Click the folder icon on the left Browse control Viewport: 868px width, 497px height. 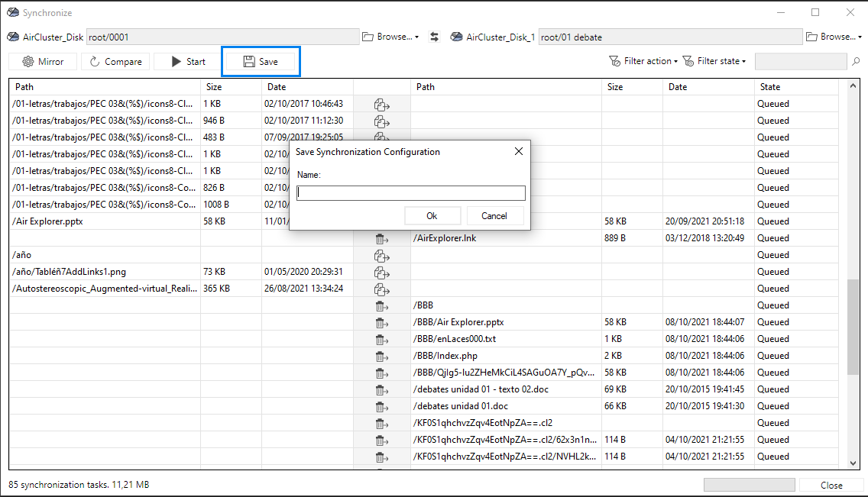click(x=368, y=36)
